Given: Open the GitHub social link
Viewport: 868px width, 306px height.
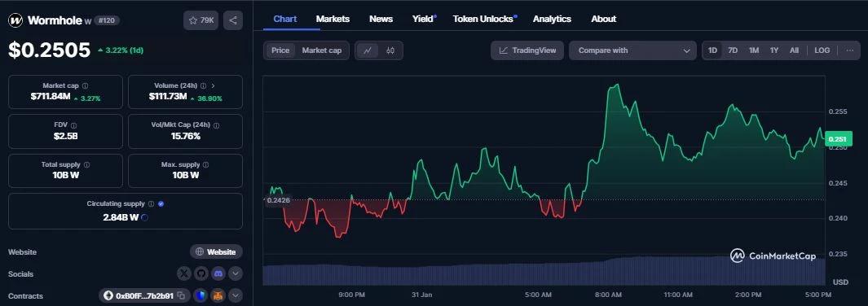Looking at the screenshot, I should pos(201,273).
